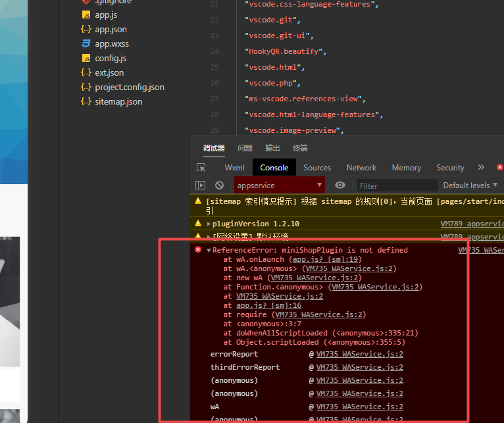Click the braces icon beside sitemap.json
This screenshot has width=504, height=423.
pos(86,101)
